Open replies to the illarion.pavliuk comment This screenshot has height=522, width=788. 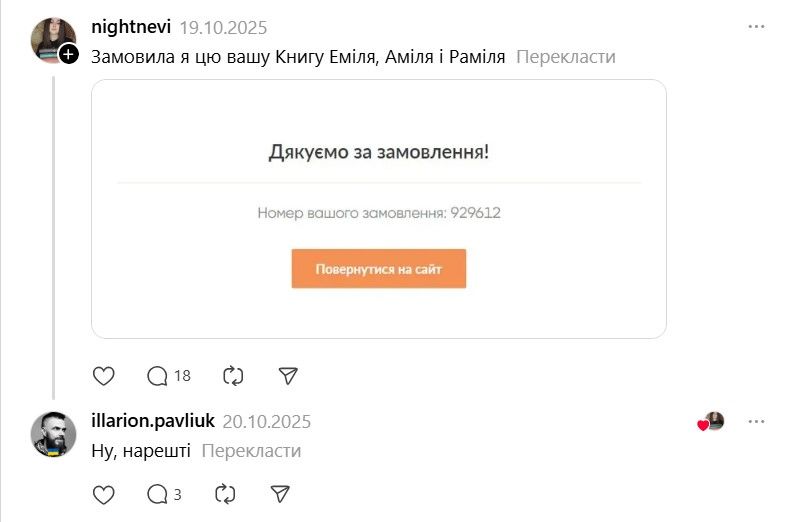point(158,494)
